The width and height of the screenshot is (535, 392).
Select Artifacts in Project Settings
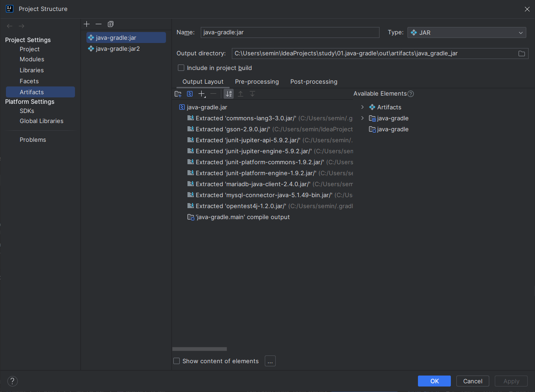pos(40,92)
